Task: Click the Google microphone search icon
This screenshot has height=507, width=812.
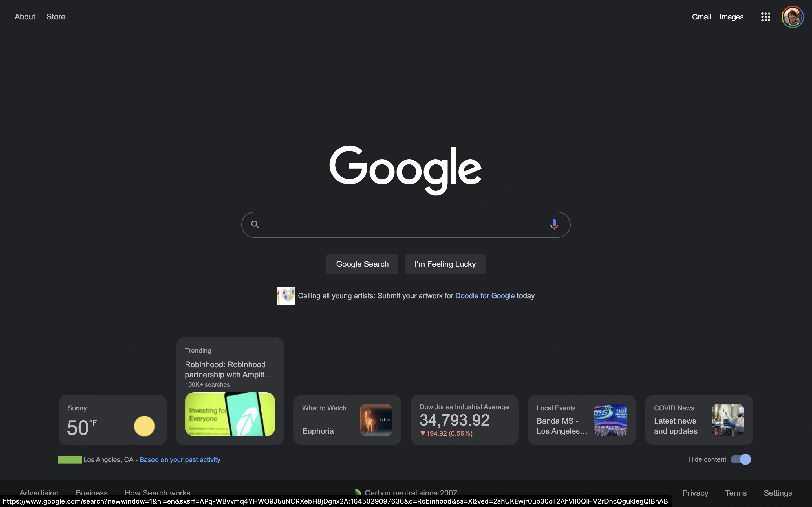Action: [553, 224]
